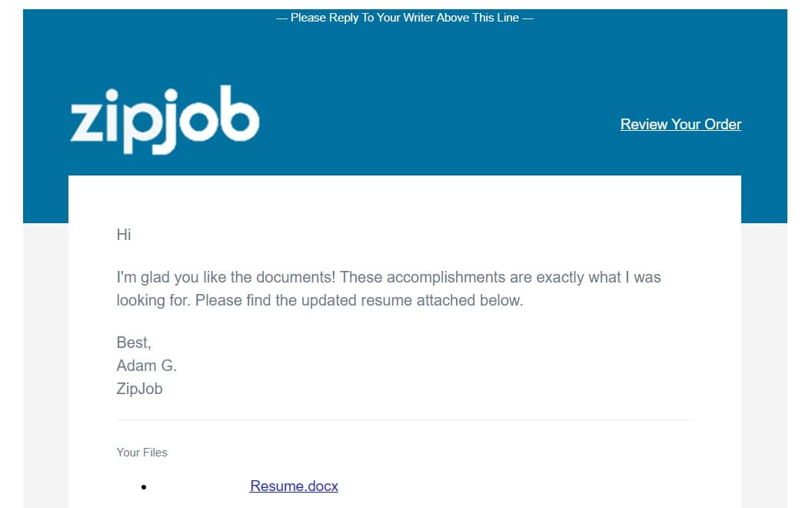
Task: Select the sentence 'I'm glad you like the documents!'
Action: 226,277
